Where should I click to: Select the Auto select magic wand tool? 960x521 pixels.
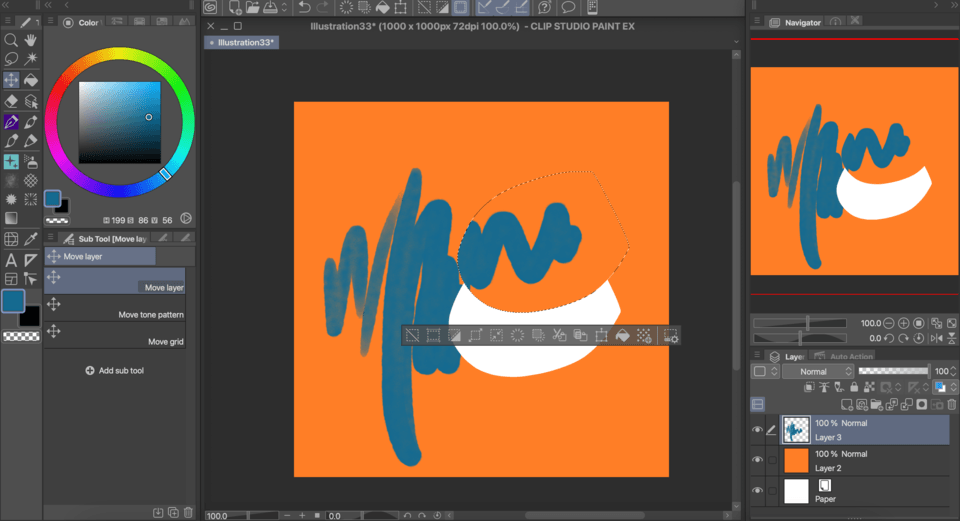31,59
